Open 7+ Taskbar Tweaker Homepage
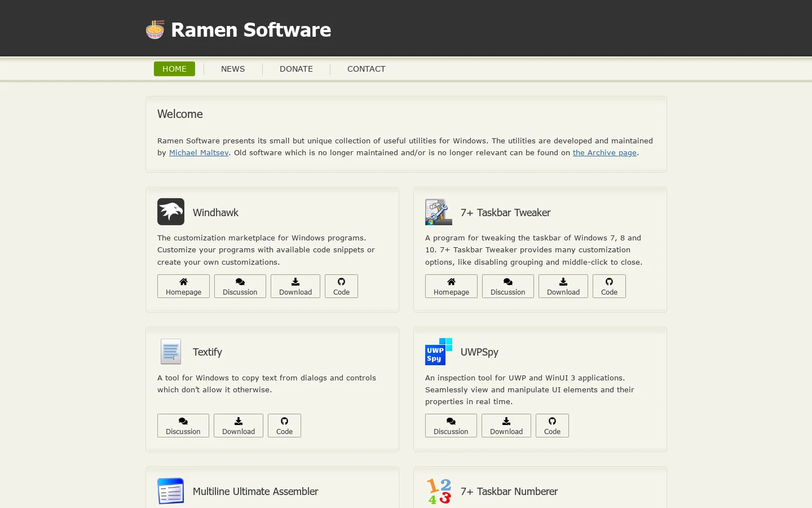Image resolution: width=812 pixels, height=508 pixels. pyautogui.click(x=451, y=286)
